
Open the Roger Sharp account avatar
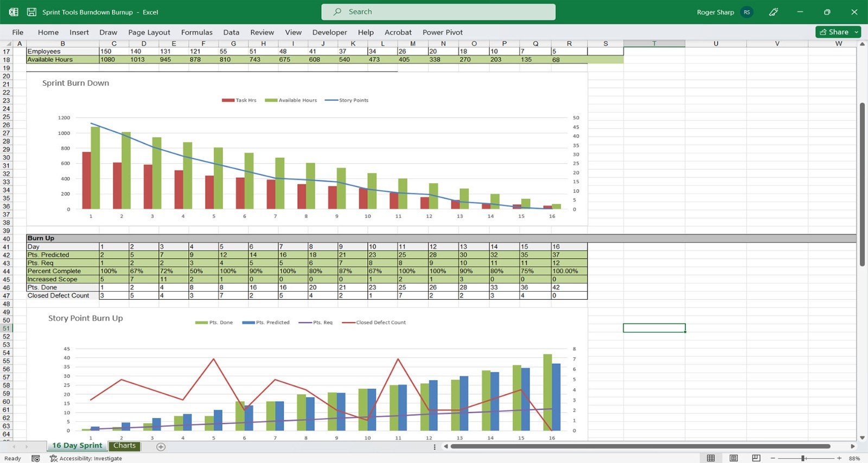pos(747,12)
